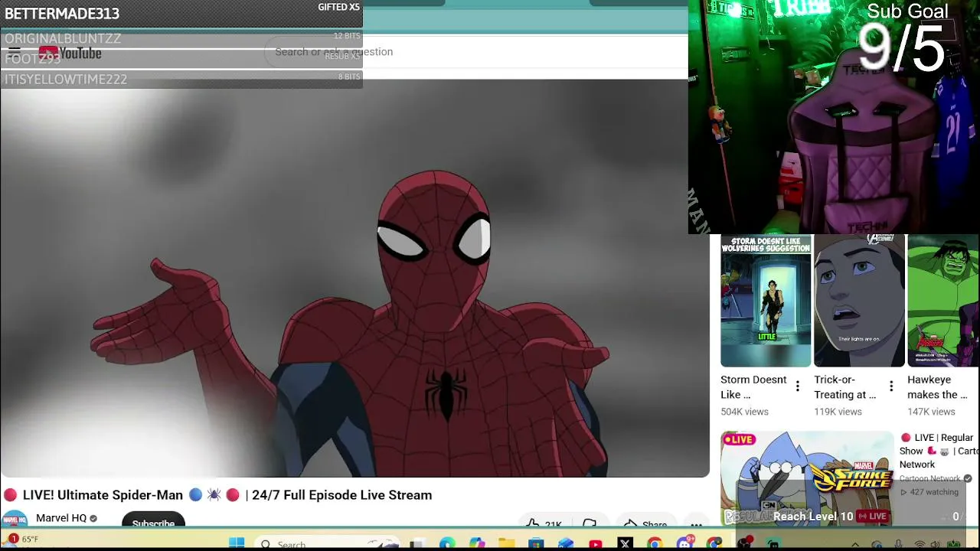Open options menu for Trick-or-Treating short
980x551 pixels.
click(891, 386)
